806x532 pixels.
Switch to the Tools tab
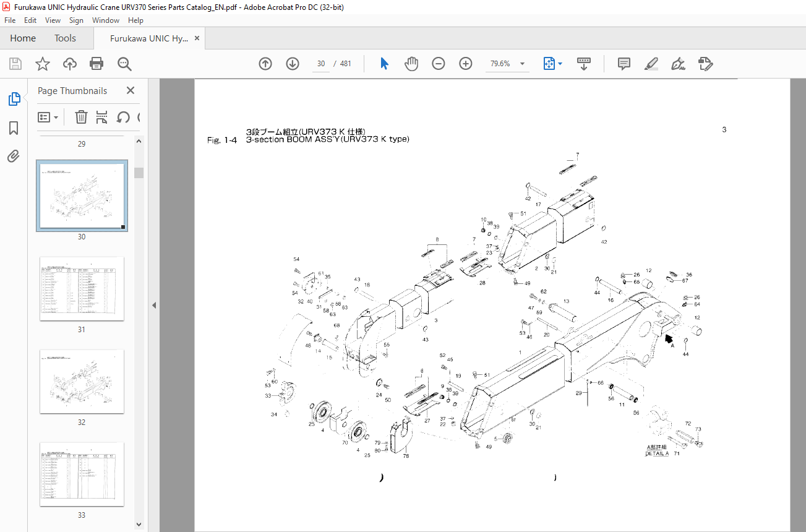(65, 38)
